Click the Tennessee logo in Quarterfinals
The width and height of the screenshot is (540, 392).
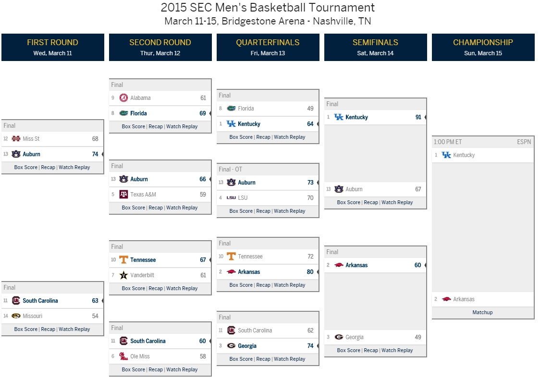pos(231,256)
